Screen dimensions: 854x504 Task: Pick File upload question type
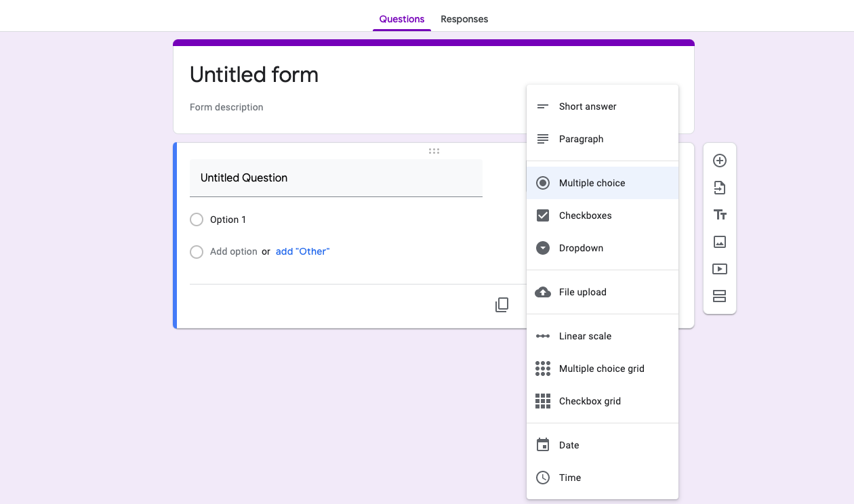point(603,292)
